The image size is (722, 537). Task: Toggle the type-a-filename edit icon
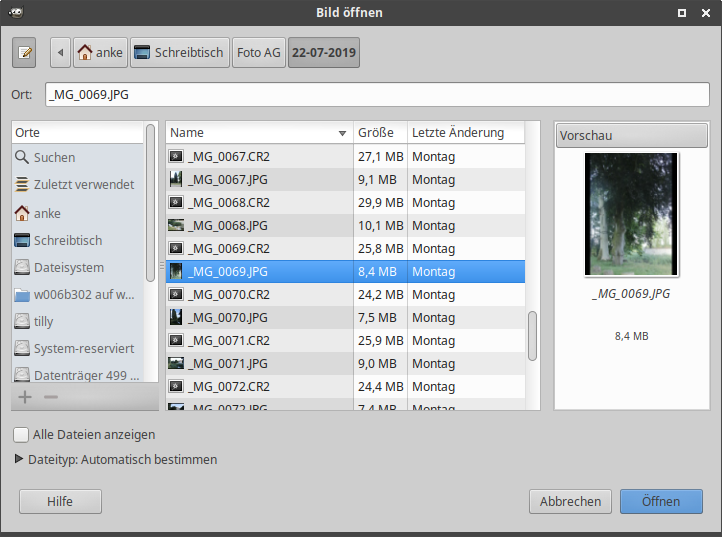pyautogui.click(x=24, y=53)
